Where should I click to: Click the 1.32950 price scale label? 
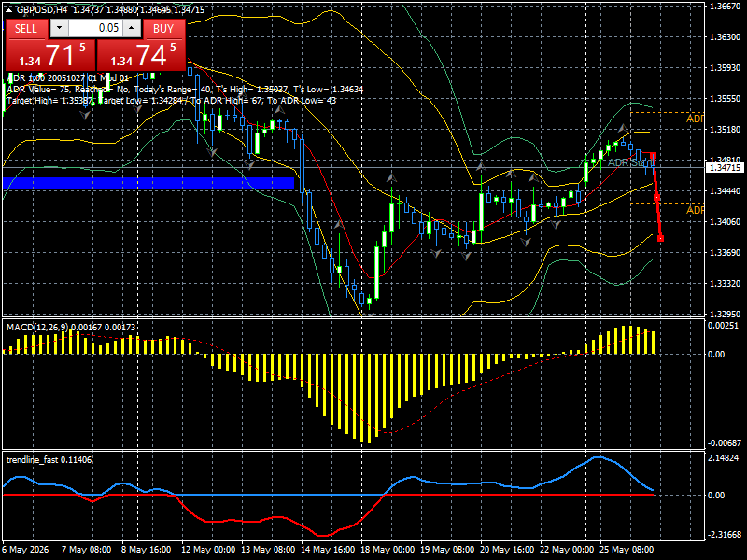pos(726,315)
